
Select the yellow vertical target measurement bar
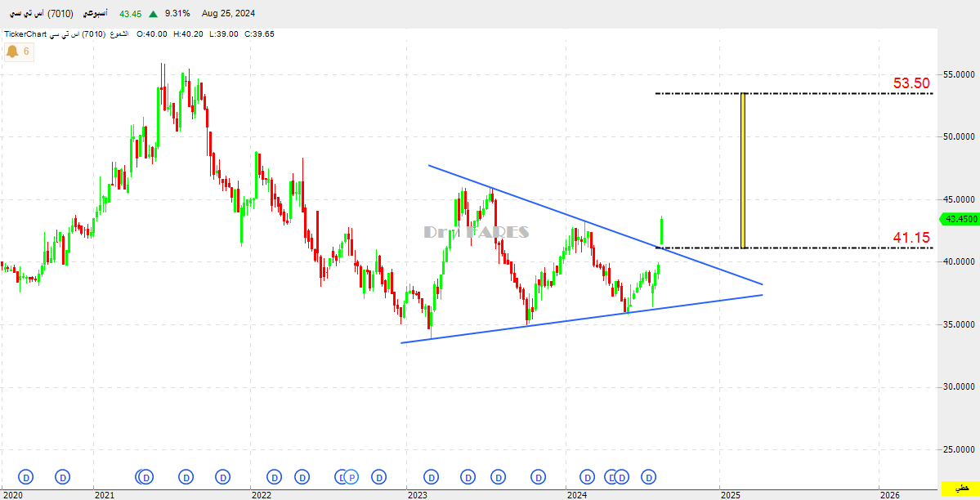coord(743,171)
